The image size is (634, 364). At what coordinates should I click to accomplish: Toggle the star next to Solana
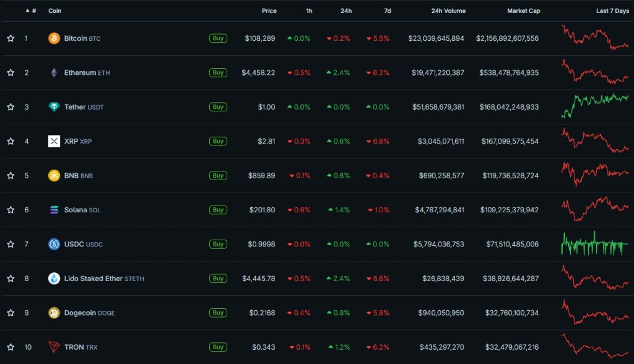[11, 210]
